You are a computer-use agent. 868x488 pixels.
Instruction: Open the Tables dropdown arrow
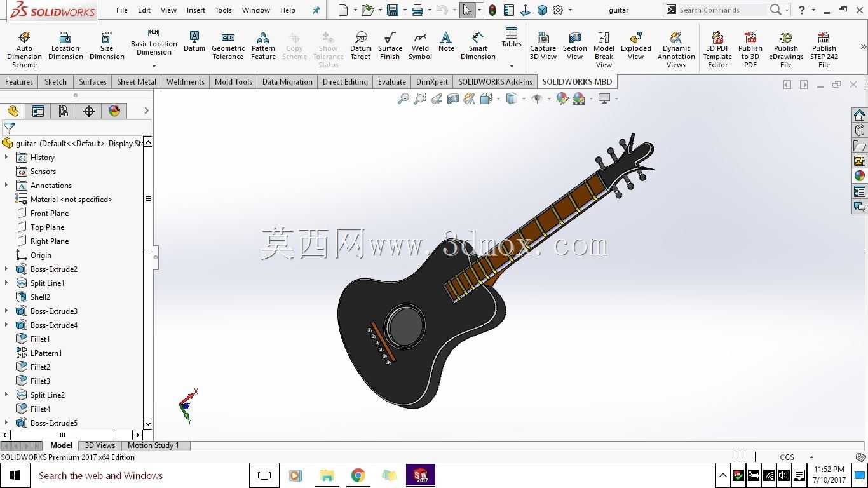point(512,65)
